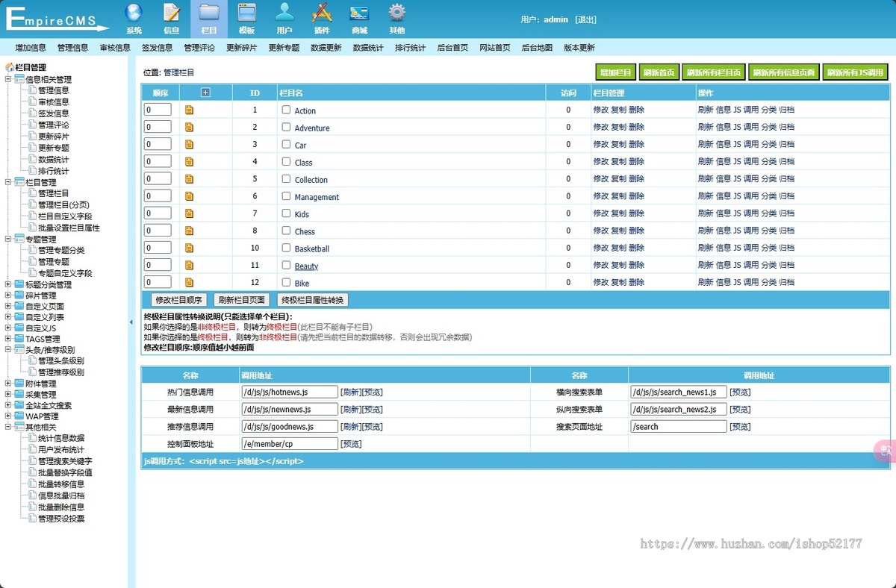Tick the checkbox next to Basketball
This screenshot has height=588, width=896.
click(286, 248)
